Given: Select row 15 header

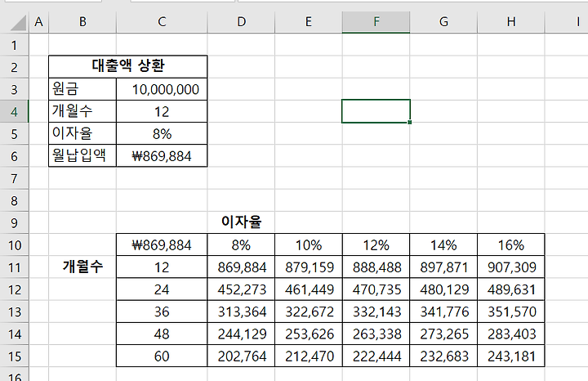Looking at the screenshot, I should [14, 356].
